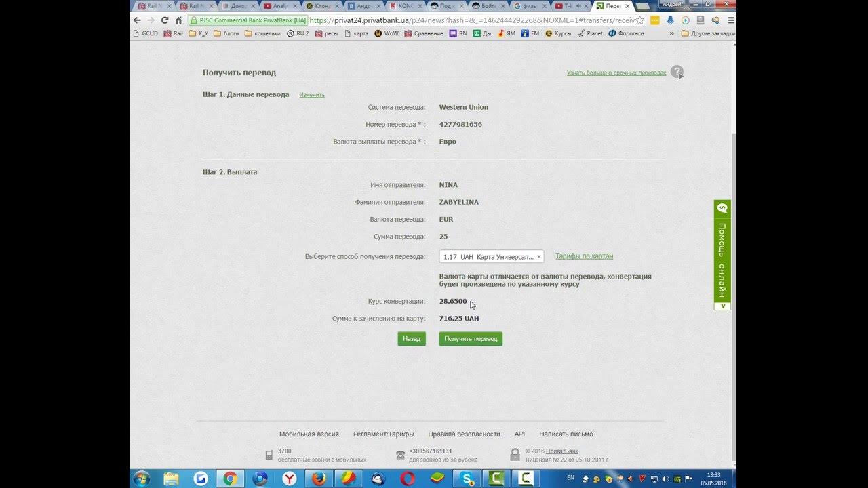This screenshot has height=488, width=868.
Task: Open the Google icon app in taskbar
Action: (200, 479)
